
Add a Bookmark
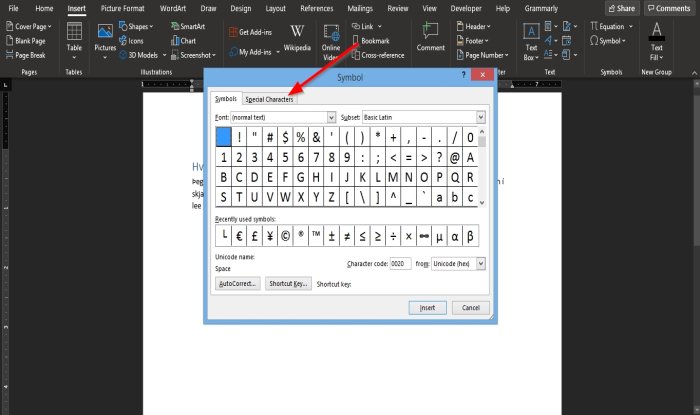point(371,41)
